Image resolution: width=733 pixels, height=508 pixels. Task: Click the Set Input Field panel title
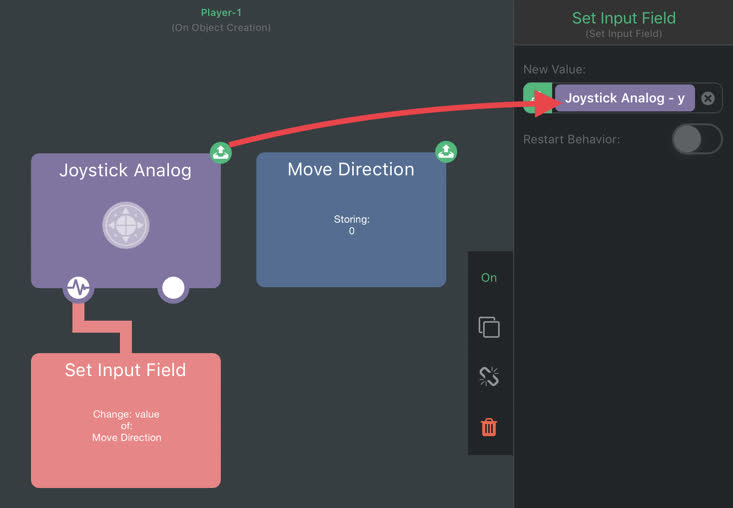tap(624, 18)
